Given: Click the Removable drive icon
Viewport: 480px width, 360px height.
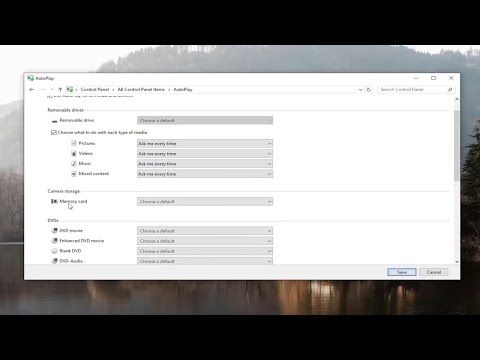Looking at the screenshot, I should point(54,121).
